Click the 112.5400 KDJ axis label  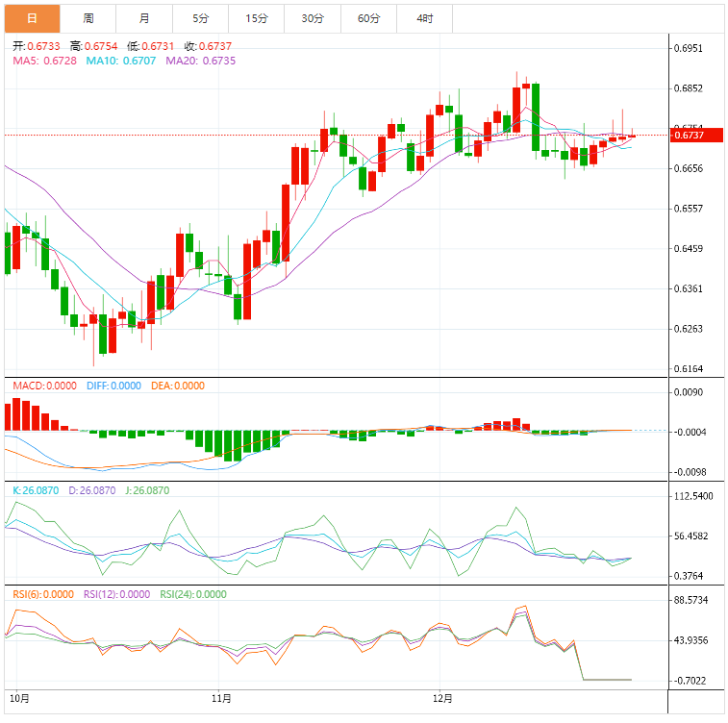tap(693, 496)
